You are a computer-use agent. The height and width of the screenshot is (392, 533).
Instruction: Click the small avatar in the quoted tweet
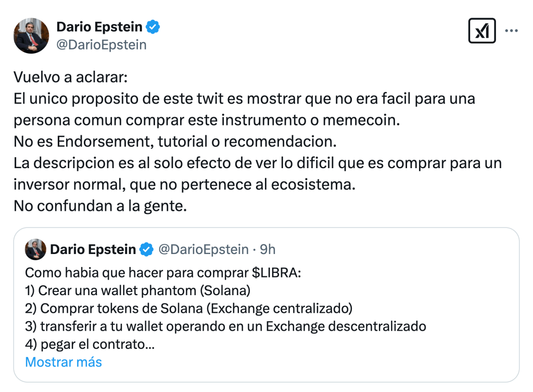[x=35, y=250]
